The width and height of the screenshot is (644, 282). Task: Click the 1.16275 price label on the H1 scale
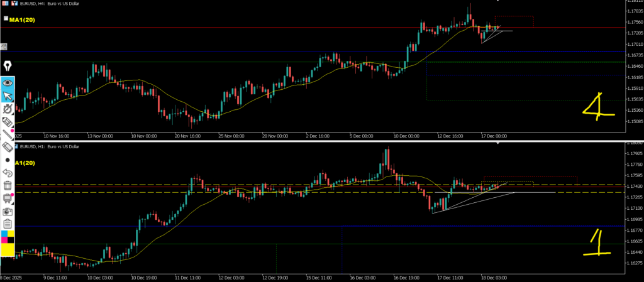coord(635,263)
